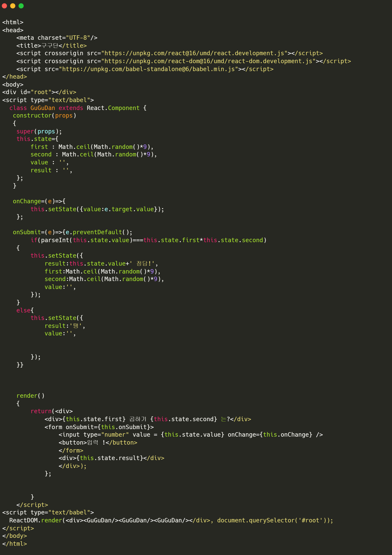Click the second <script type="text/babel"> line
392x555 pixels.
[x=48, y=513]
